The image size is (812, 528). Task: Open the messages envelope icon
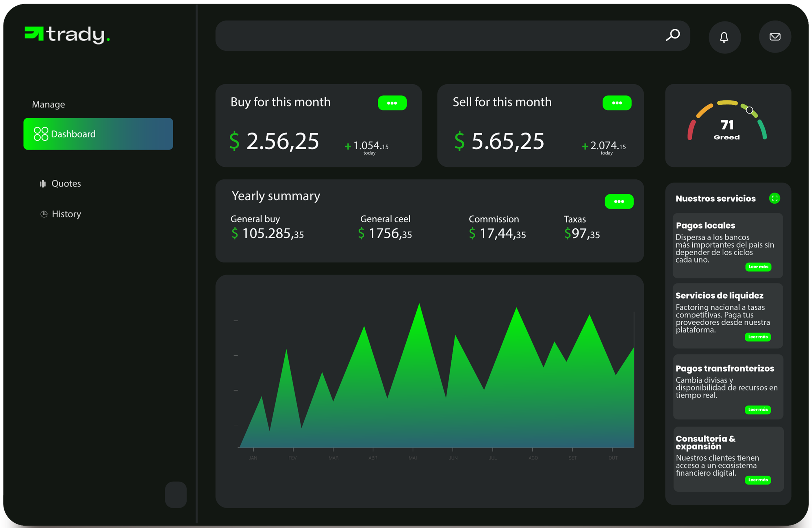coord(774,37)
